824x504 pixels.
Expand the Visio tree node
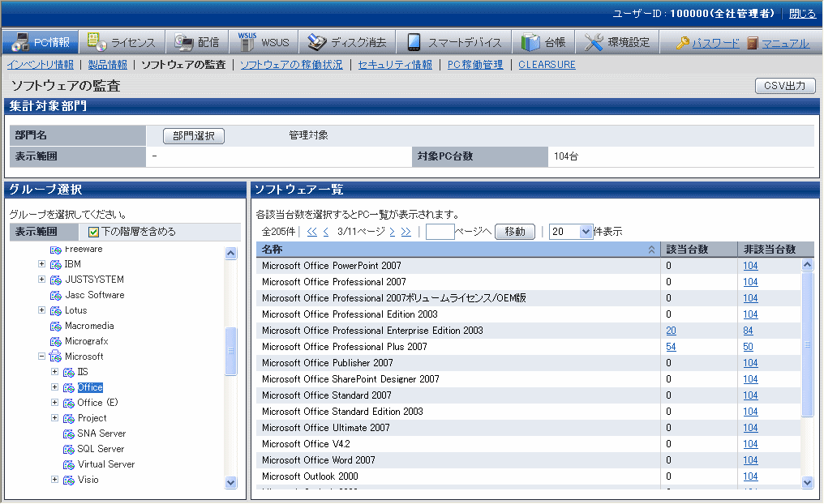[55, 480]
